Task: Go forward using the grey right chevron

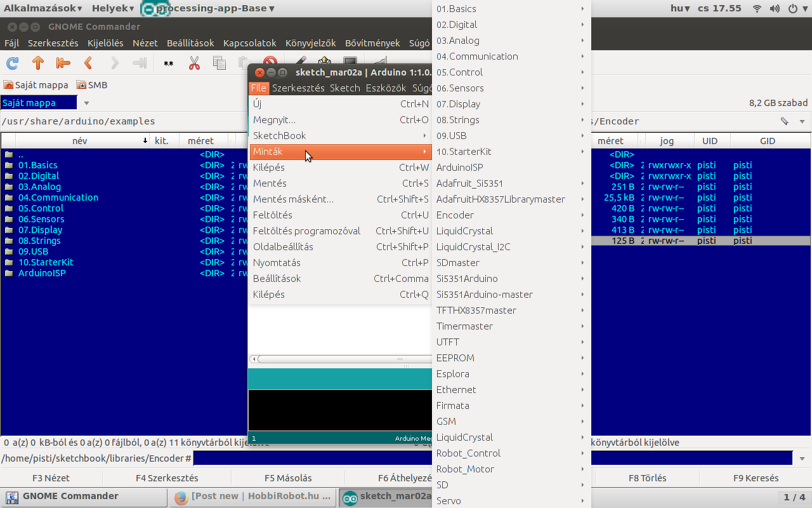Action: (114, 63)
